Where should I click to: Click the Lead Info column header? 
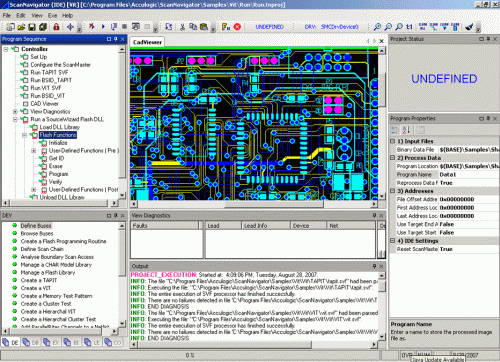click(x=266, y=226)
